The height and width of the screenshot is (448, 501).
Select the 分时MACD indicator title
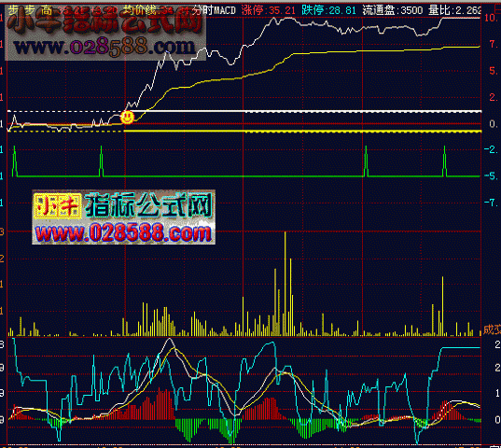click(214, 10)
